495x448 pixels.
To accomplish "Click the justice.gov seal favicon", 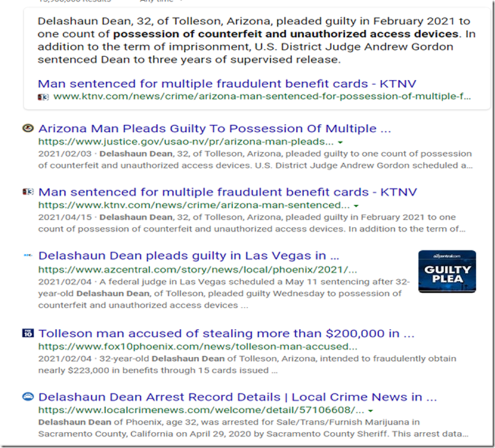I will tap(27, 128).
